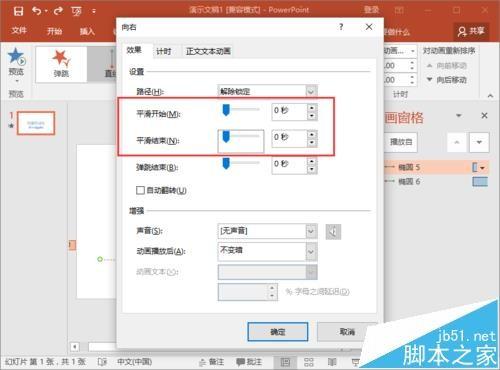Viewport: 500px width, 370px height.
Task: Close the 向右 effect dialog
Action: pos(369,27)
